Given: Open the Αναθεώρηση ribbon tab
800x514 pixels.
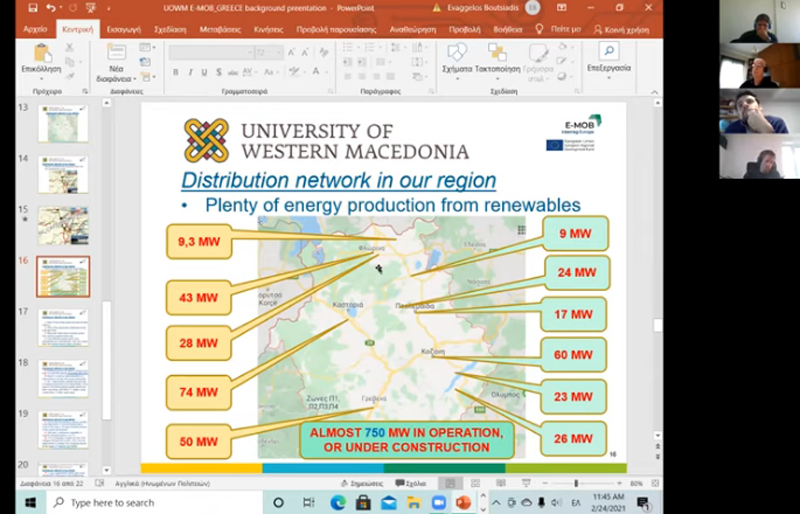Looking at the screenshot, I should pyautogui.click(x=413, y=30).
